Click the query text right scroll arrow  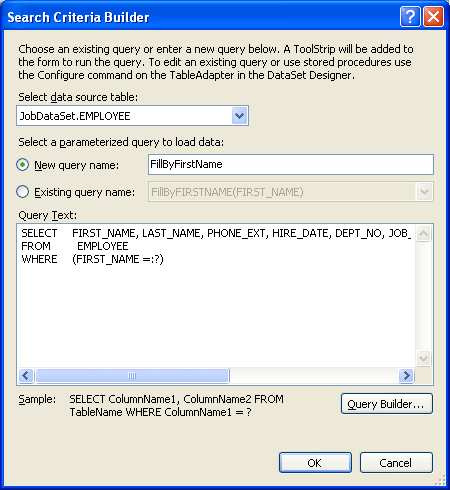click(406, 375)
